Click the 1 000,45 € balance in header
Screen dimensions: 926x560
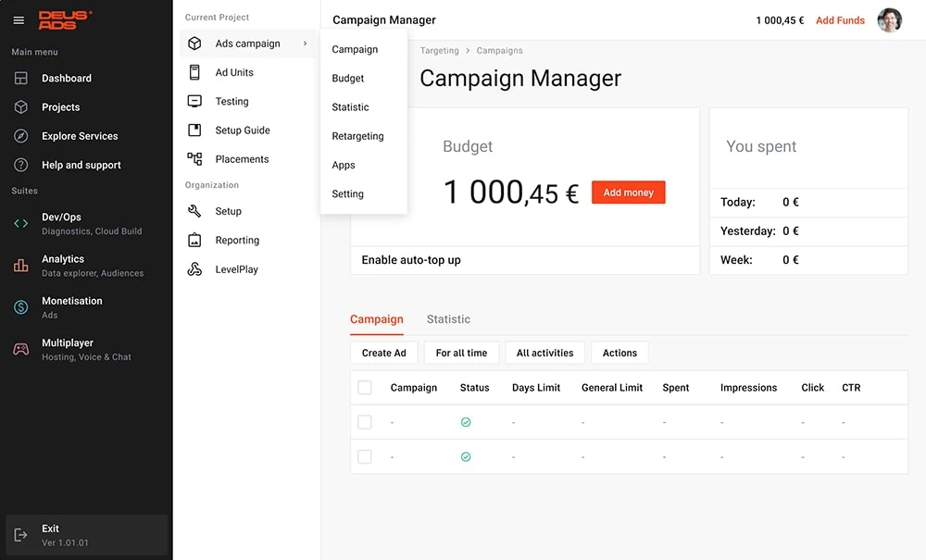pos(780,20)
